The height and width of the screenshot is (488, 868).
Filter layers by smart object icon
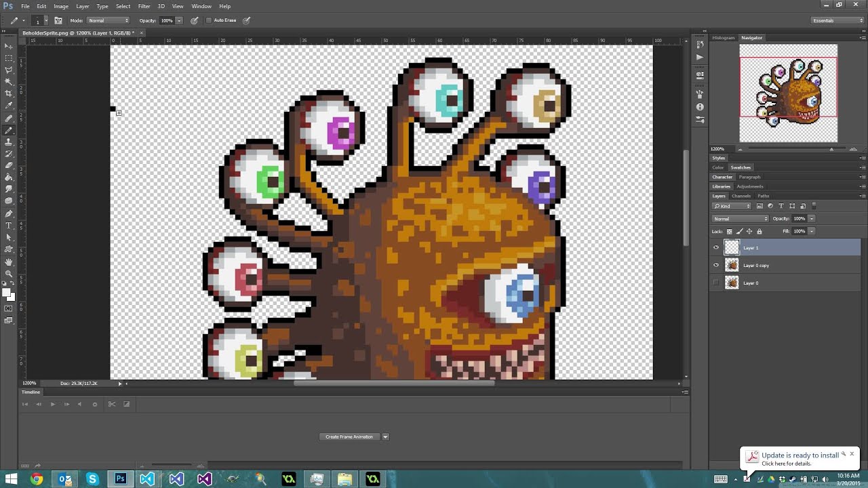coord(803,206)
